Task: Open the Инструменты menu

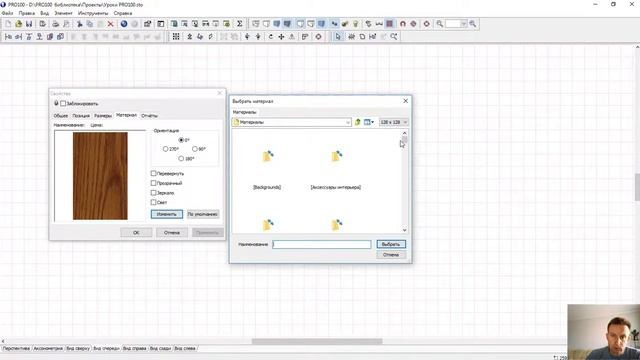Action: [93, 13]
